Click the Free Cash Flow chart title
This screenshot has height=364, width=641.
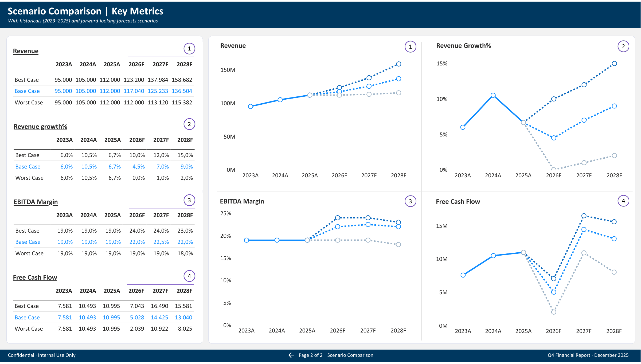458,202
